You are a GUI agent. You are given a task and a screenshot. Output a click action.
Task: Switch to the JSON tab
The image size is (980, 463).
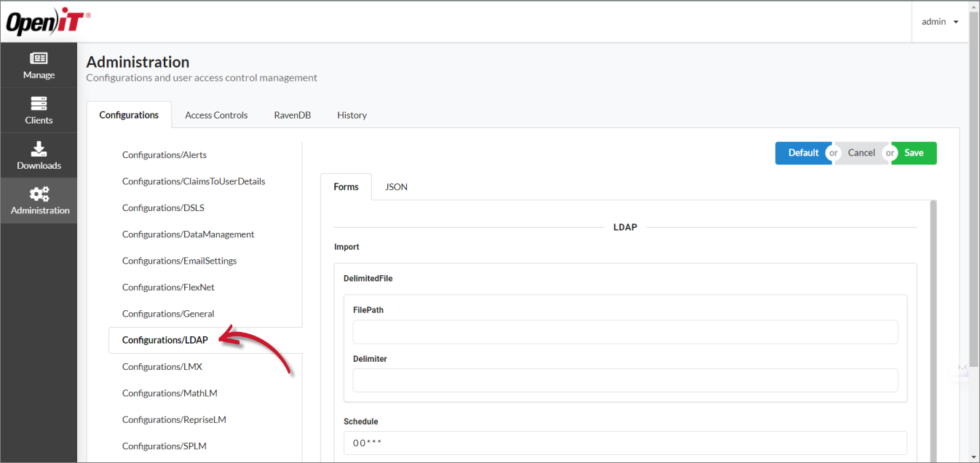[396, 187]
